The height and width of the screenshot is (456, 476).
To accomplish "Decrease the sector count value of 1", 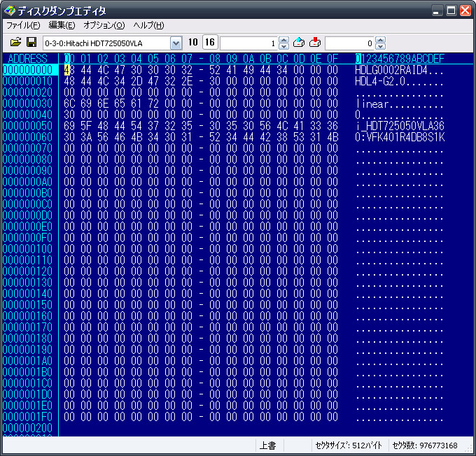I will [283, 46].
